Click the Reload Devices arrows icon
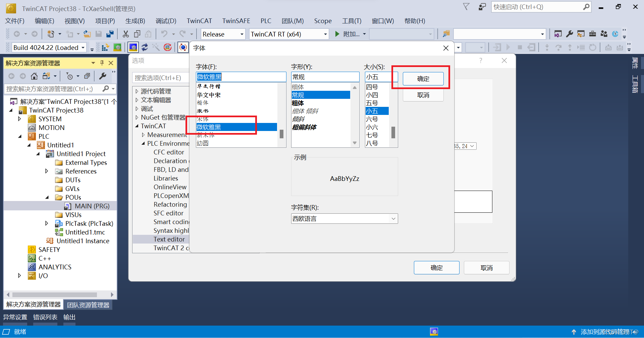This screenshot has width=644, height=338. point(145,47)
